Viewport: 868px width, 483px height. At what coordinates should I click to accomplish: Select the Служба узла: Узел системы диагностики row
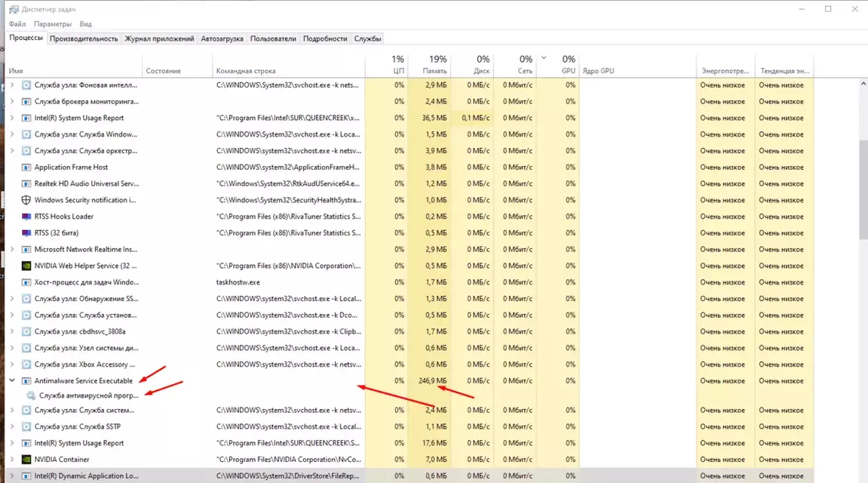pos(409,348)
